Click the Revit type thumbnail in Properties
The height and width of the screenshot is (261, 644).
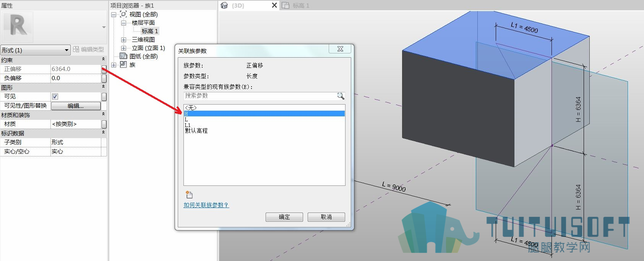click(x=18, y=27)
